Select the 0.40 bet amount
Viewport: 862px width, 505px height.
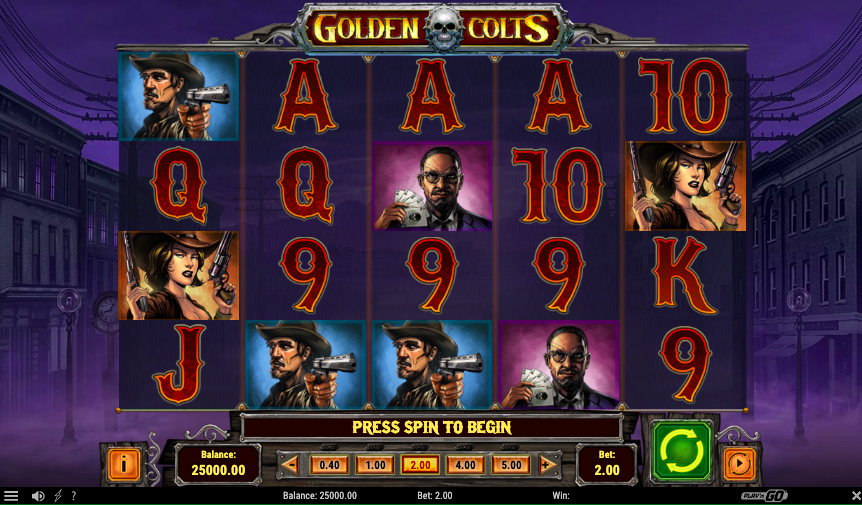pos(329,465)
